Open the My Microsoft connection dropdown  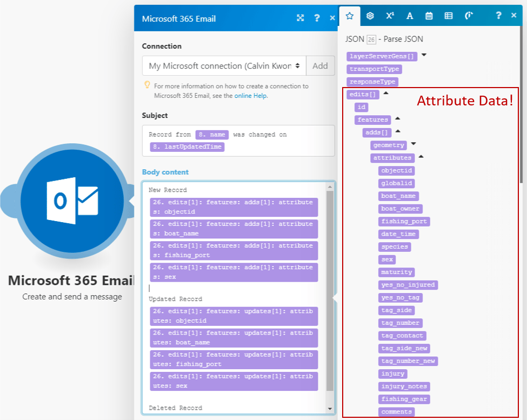pos(223,65)
